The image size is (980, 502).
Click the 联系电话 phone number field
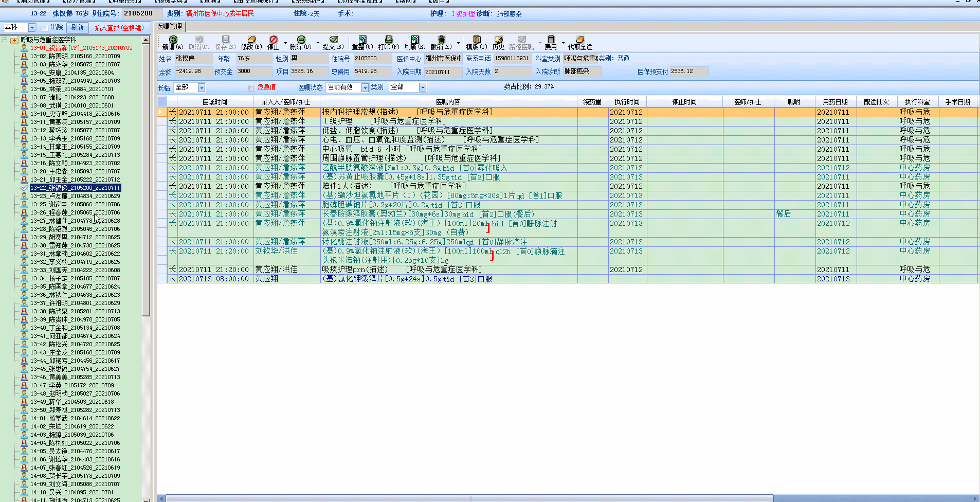pos(512,59)
